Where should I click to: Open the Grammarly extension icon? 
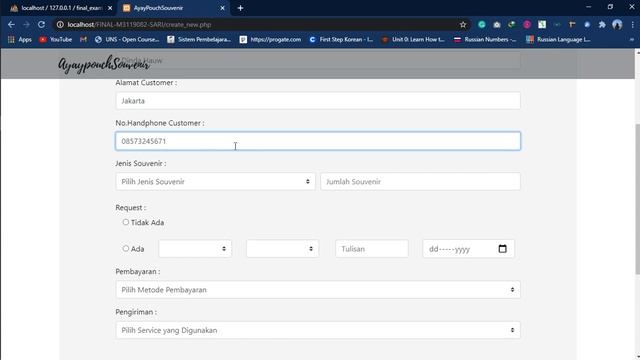[482, 25]
